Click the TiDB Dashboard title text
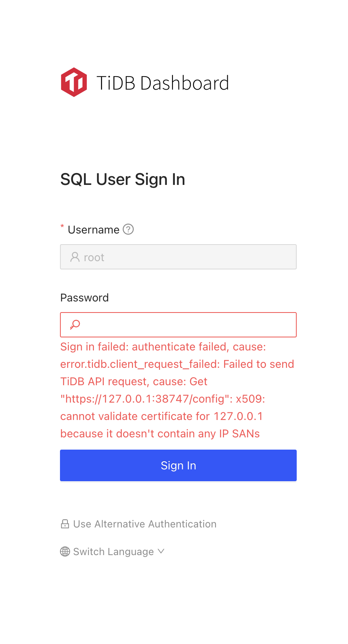The width and height of the screenshot is (348, 644). click(163, 83)
